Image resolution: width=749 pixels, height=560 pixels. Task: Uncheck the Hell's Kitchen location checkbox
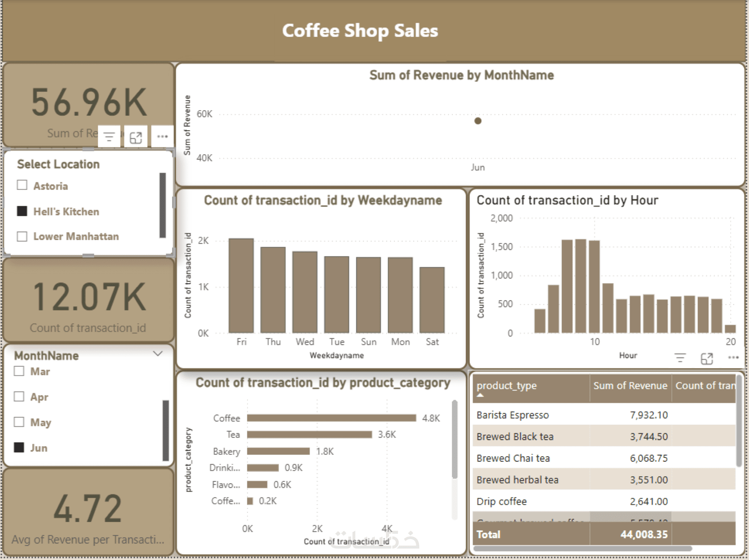pos(22,211)
